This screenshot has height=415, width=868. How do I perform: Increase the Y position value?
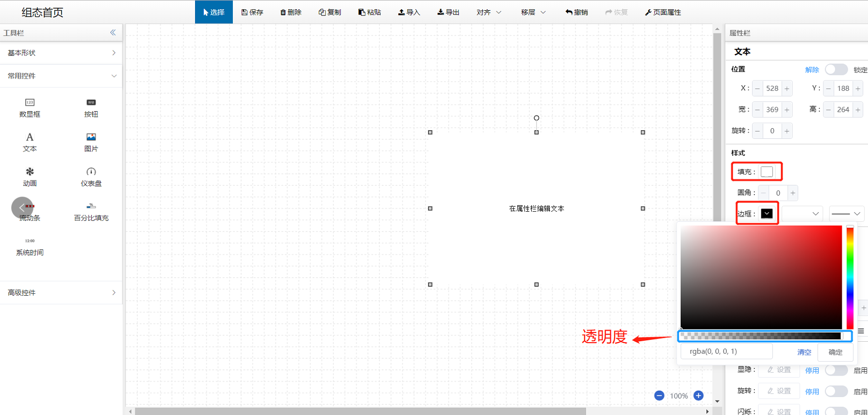tap(857, 88)
